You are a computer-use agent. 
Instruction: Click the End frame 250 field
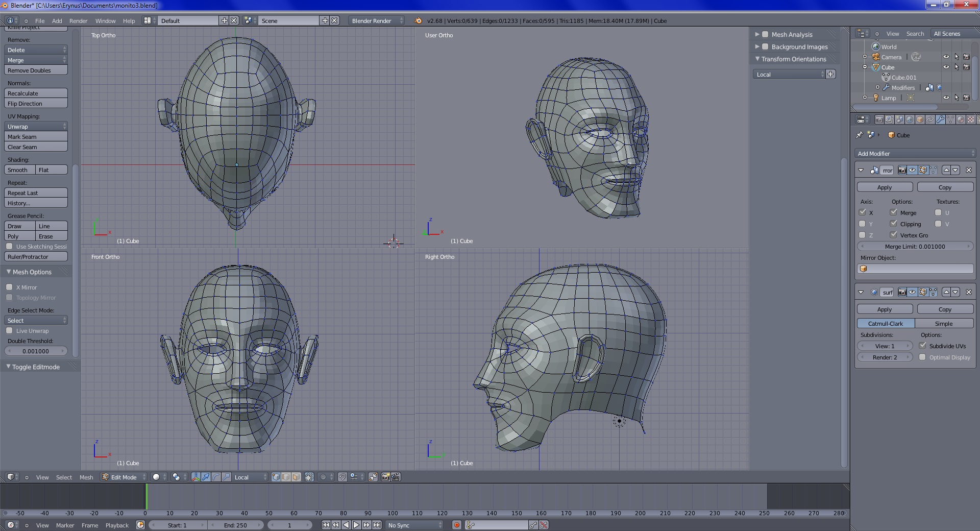click(235, 525)
